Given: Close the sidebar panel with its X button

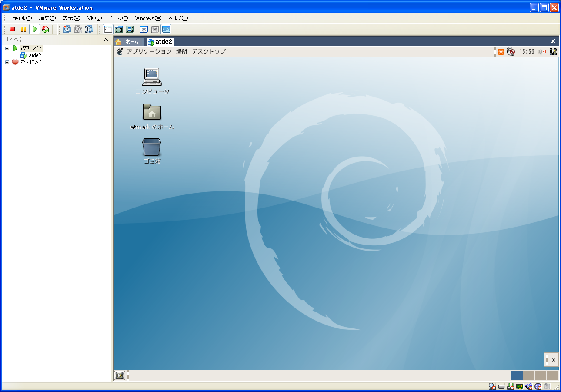Looking at the screenshot, I should [106, 40].
